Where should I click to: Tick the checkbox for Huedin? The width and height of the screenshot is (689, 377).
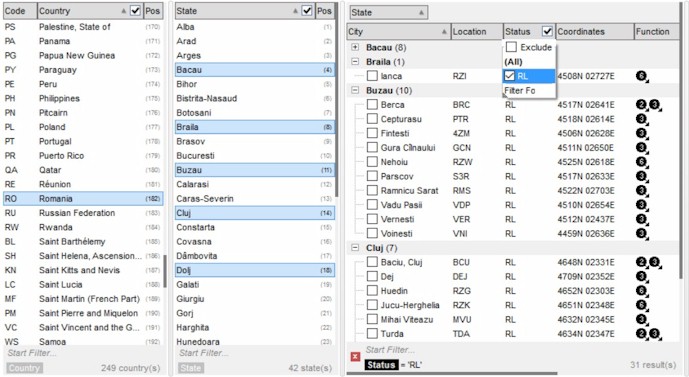(372, 290)
